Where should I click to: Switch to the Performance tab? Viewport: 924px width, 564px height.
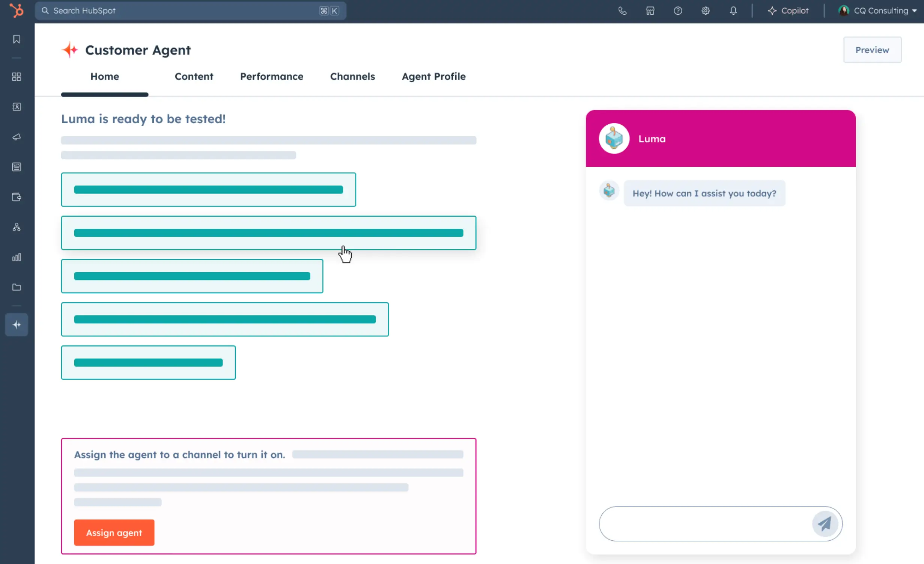pyautogui.click(x=271, y=76)
